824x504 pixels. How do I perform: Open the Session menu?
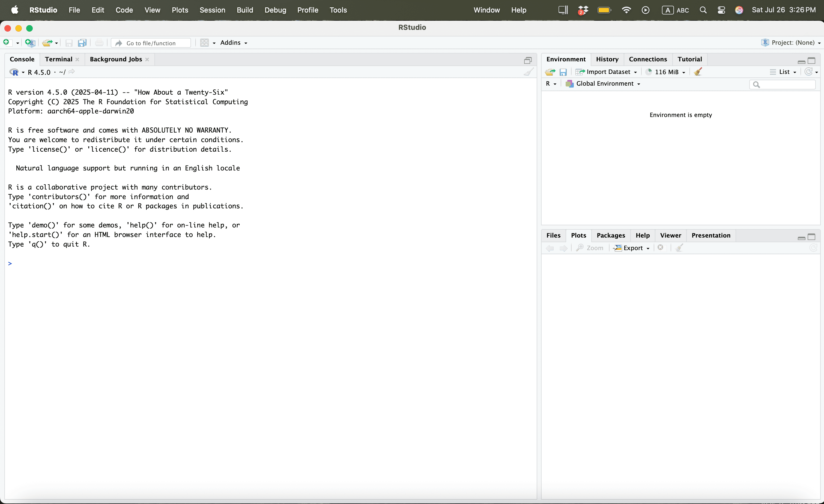tap(212, 10)
